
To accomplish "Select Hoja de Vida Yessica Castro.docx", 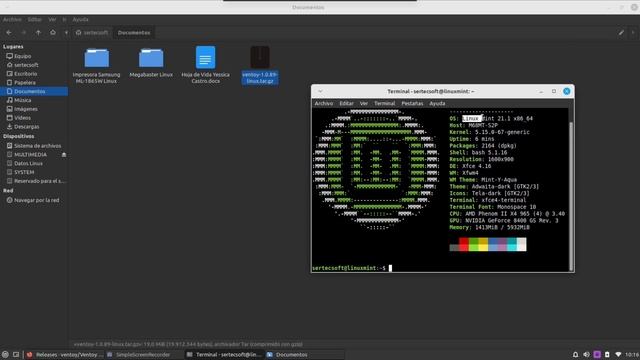I will pos(205,65).
